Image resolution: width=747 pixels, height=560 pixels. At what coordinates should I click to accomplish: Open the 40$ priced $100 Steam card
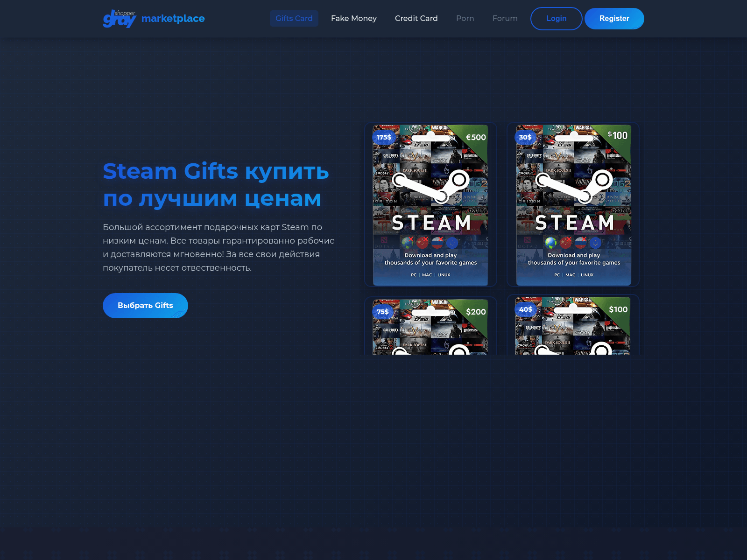click(x=573, y=324)
